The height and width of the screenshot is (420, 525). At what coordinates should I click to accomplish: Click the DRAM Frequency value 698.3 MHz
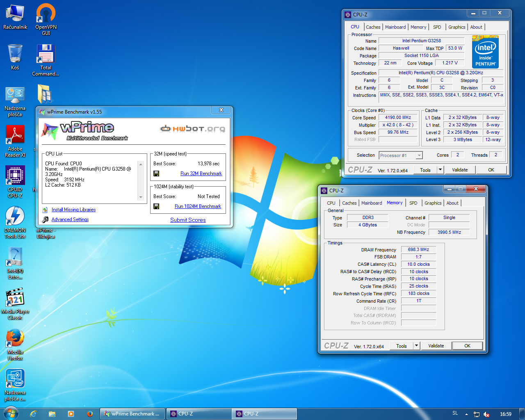(418, 249)
